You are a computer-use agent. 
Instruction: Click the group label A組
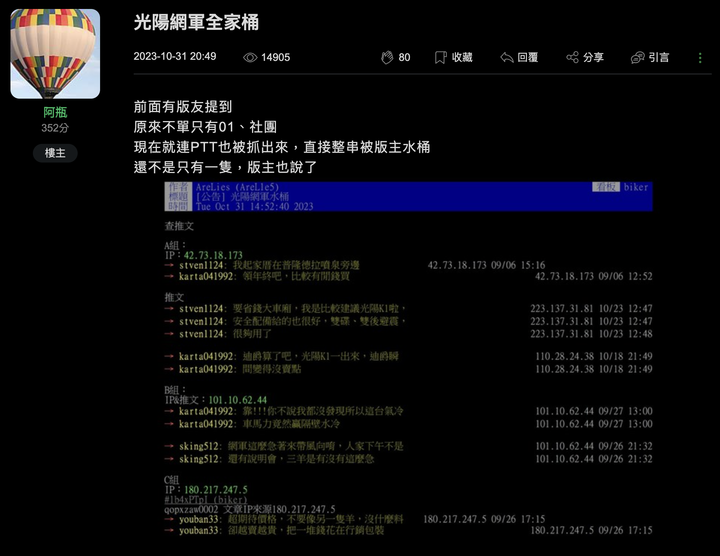(175, 246)
